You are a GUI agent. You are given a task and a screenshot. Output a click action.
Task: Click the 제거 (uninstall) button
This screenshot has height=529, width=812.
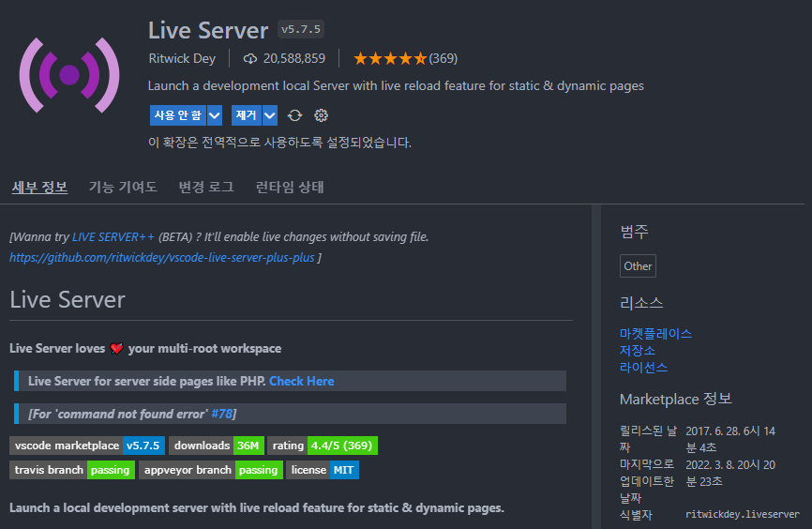click(247, 115)
